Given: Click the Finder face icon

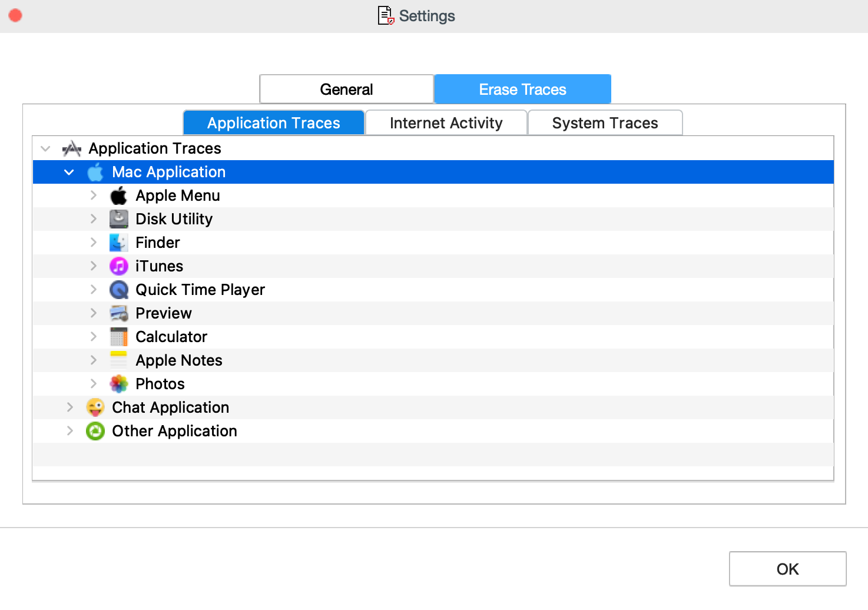Looking at the screenshot, I should [x=119, y=243].
